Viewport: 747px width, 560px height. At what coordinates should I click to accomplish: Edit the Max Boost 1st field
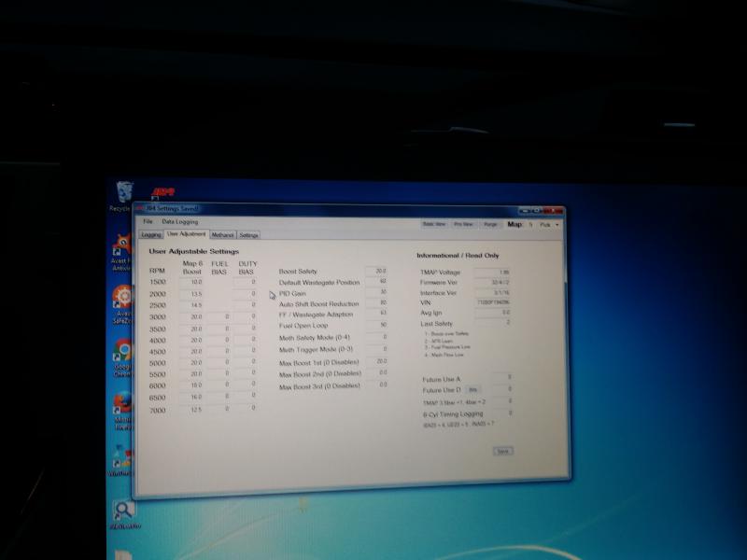click(x=376, y=361)
